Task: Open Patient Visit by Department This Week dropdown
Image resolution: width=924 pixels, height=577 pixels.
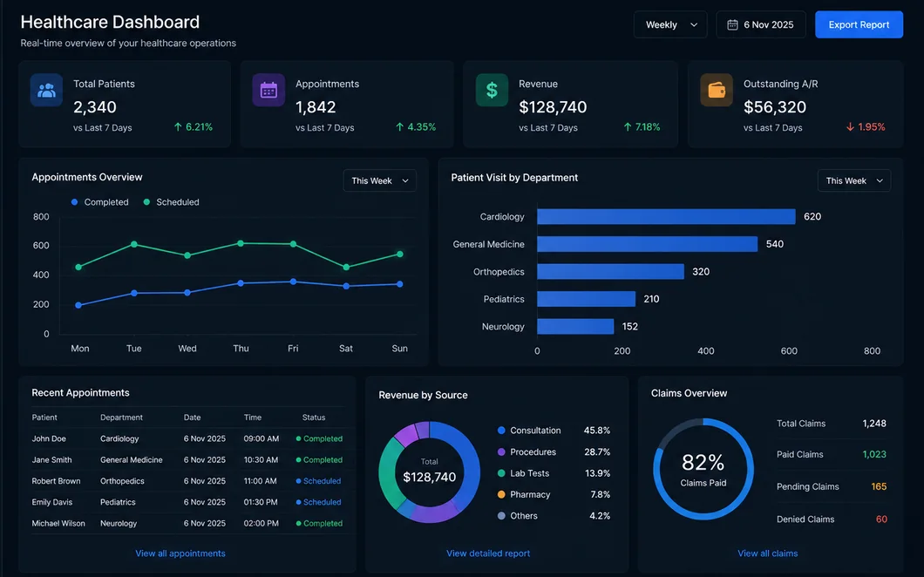Action: tap(854, 180)
